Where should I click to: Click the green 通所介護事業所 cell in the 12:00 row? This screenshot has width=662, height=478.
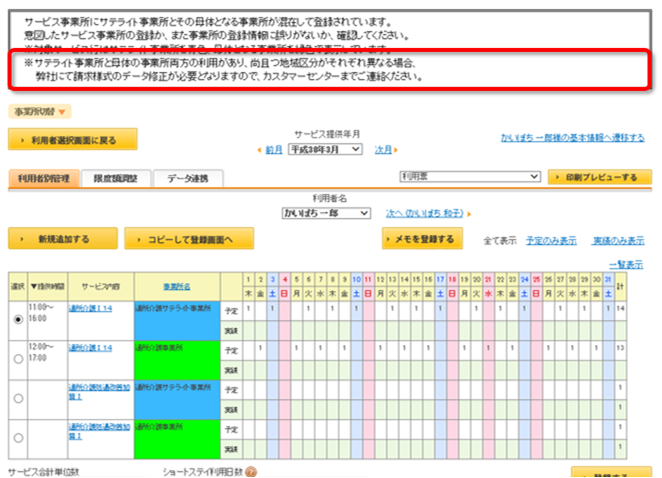pos(177,360)
